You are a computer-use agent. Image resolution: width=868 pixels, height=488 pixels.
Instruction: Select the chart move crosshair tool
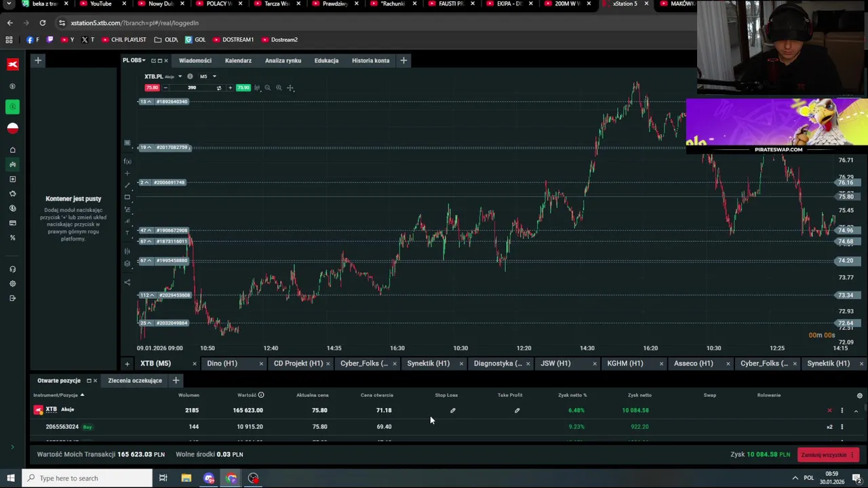[x=290, y=88]
